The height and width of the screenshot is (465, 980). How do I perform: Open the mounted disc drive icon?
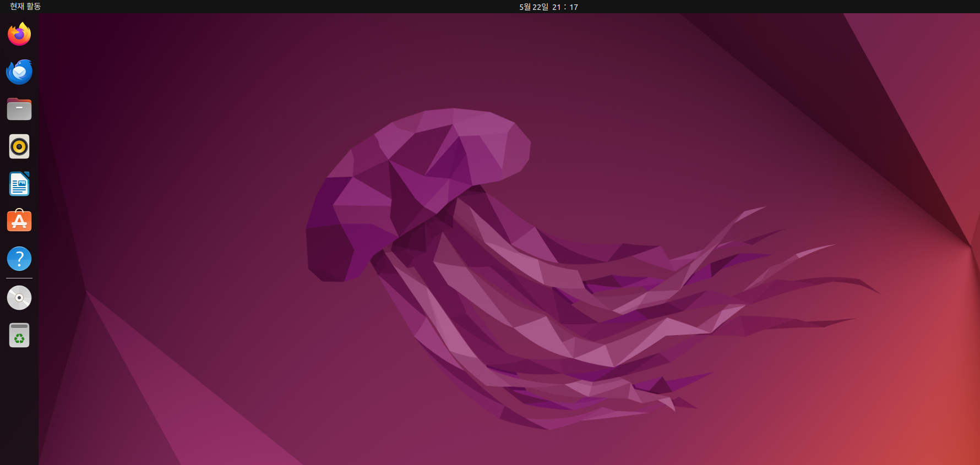[x=19, y=298]
